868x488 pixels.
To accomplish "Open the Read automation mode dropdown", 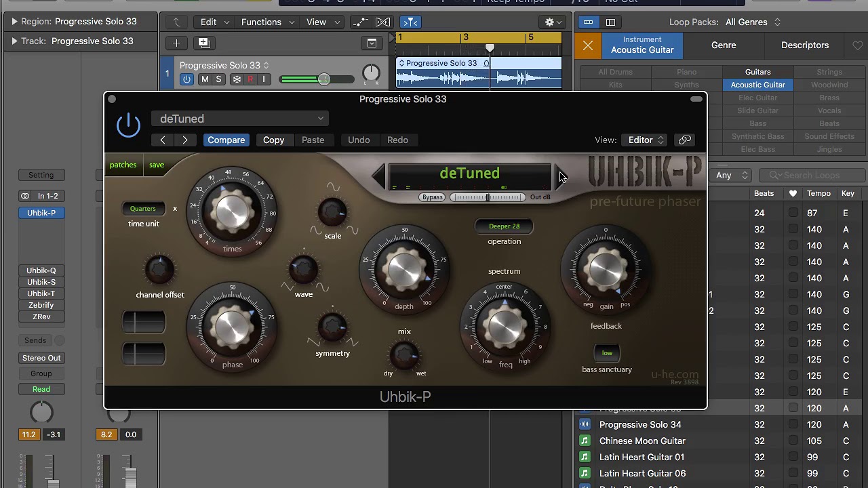I will tap(41, 389).
